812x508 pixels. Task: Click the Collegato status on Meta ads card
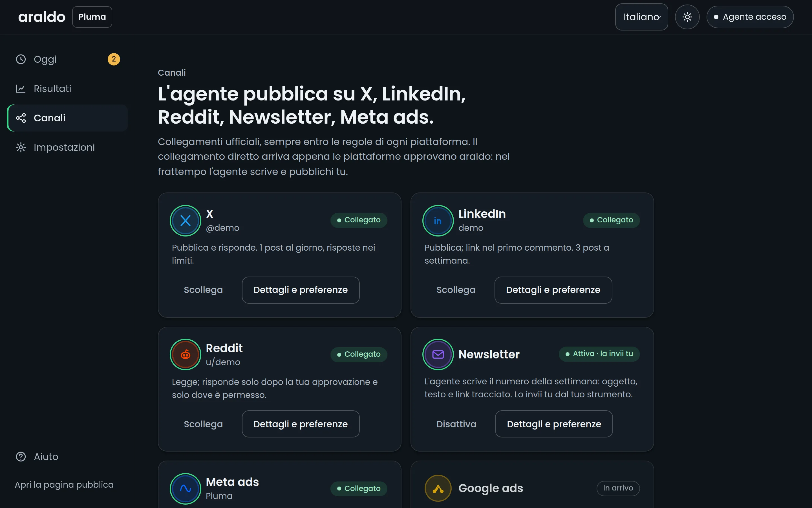(x=359, y=489)
